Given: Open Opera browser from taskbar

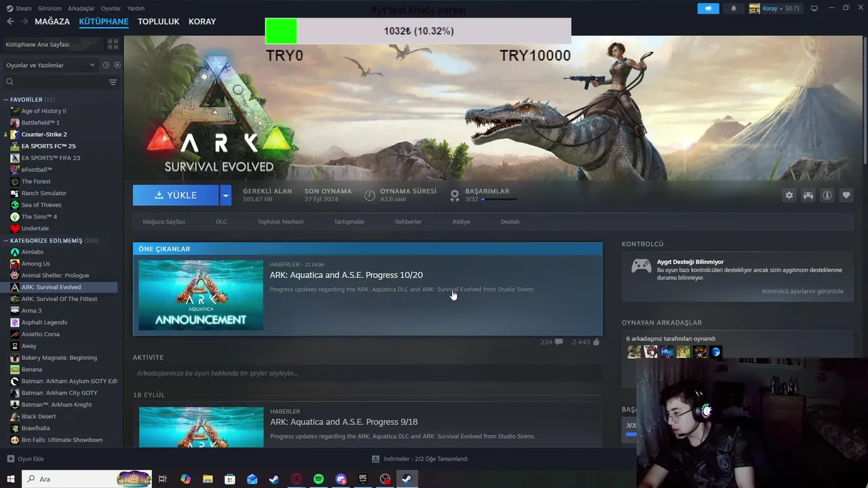Looking at the screenshot, I should click(x=296, y=479).
